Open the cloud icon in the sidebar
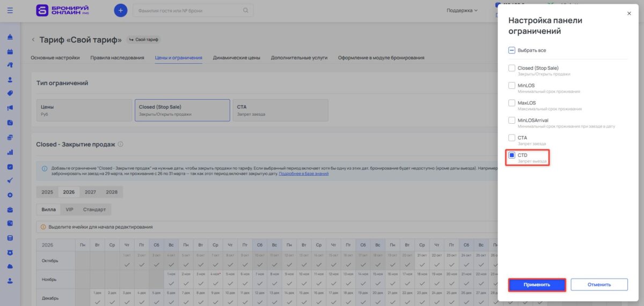644x306 pixels. (10, 266)
